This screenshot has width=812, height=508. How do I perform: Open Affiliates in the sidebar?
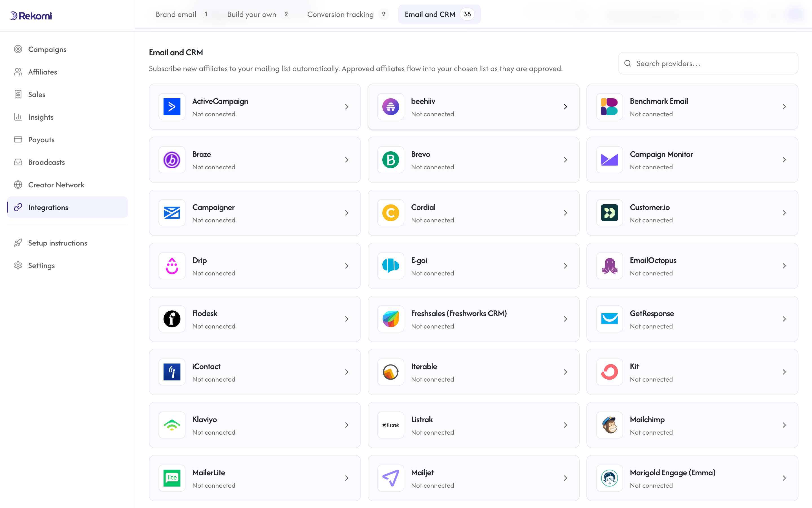(67, 72)
